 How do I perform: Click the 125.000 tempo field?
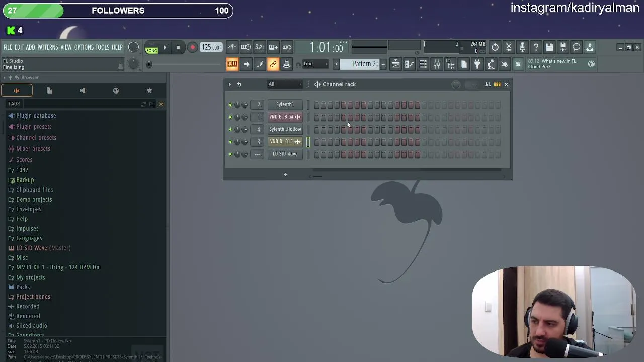(x=211, y=48)
